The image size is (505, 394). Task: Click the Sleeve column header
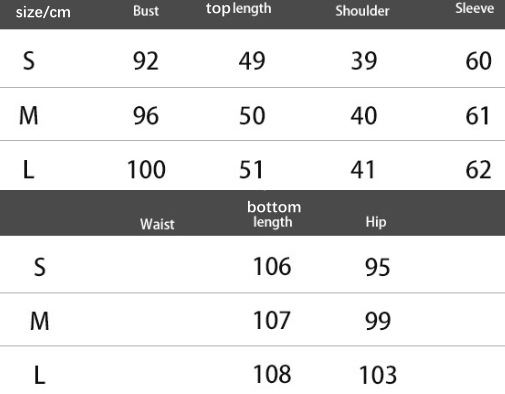click(x=475, y=8)
